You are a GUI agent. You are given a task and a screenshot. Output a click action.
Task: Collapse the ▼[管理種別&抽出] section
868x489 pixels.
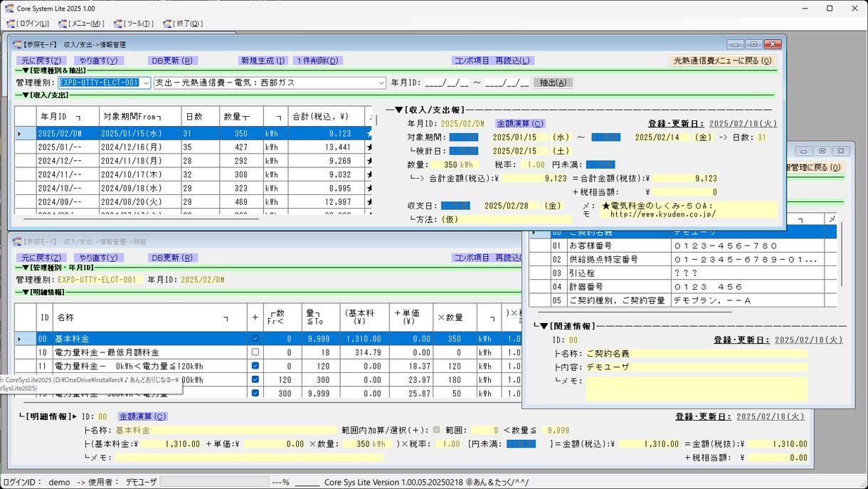[25, 70]
